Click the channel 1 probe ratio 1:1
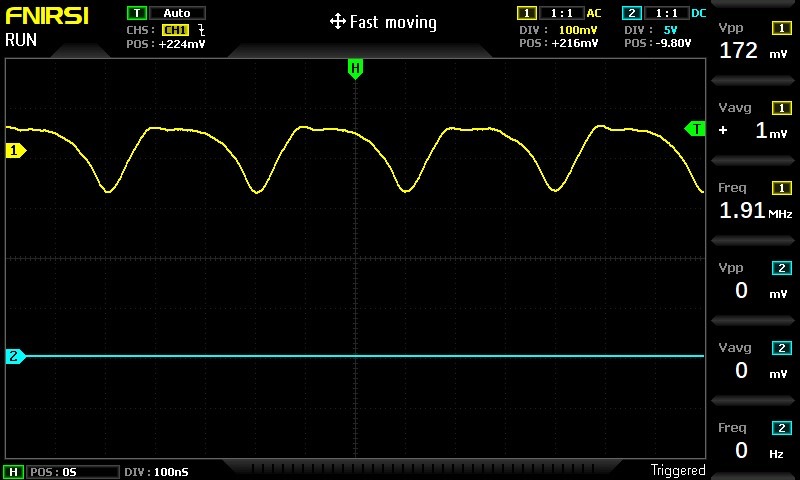Image resolution: width=800 pixels, height=480 pixels. [x=561, y=13]
